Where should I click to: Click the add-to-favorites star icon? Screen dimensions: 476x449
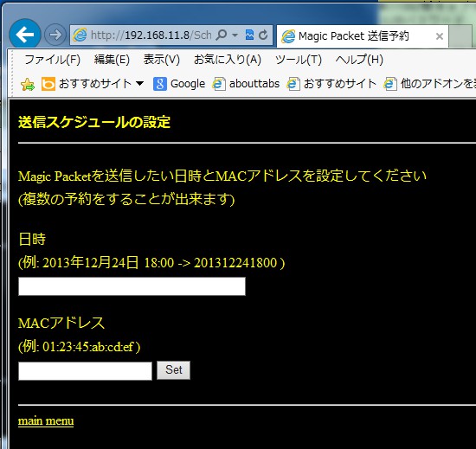click(28, 84)
